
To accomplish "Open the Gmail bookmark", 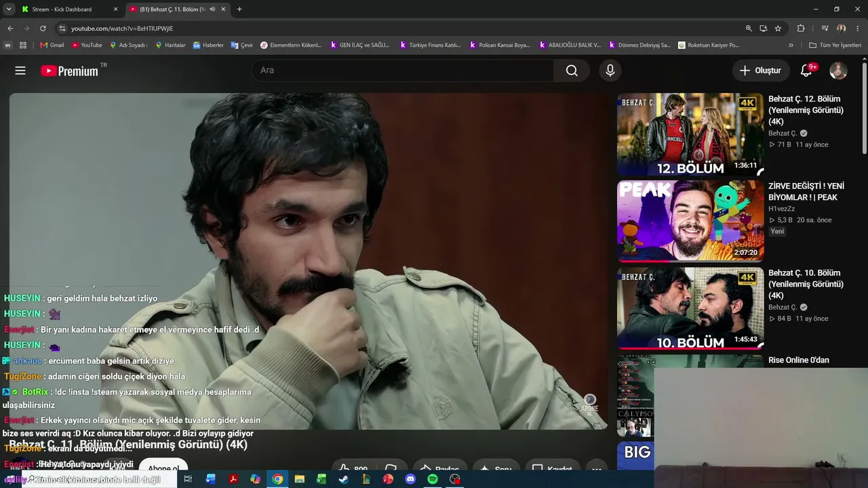I will pyautogui.click(x=52, y=45).
